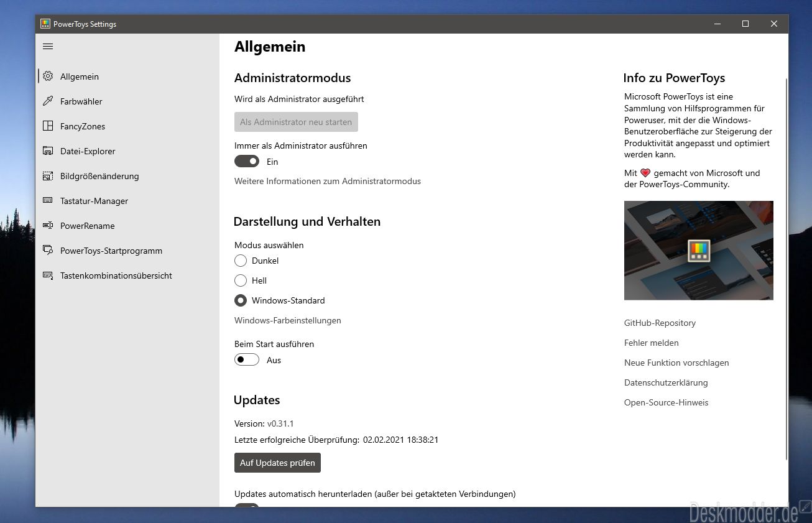Toggle automatic update download switch
Viewport: 812px width, 523px height.
[x=247, y=505]
